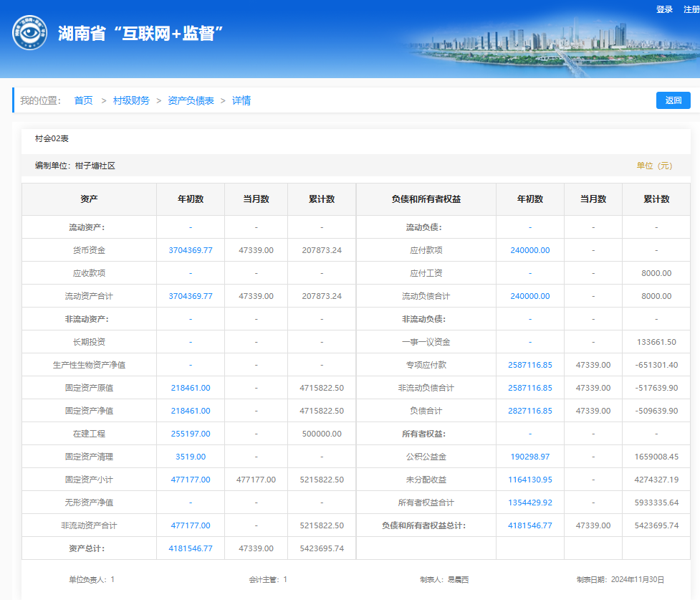Viewport: 700px width, 600px height.
Task: Click 详情 breadcrumb item
Action: [x=241, y=100]
